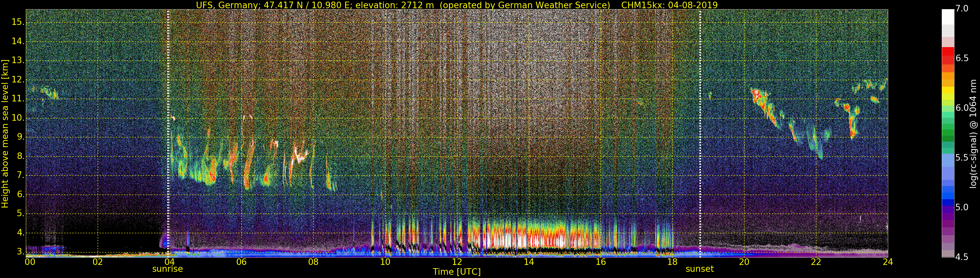
Task: Click the 24 hour tick on time axis
Action: (888, 262)
